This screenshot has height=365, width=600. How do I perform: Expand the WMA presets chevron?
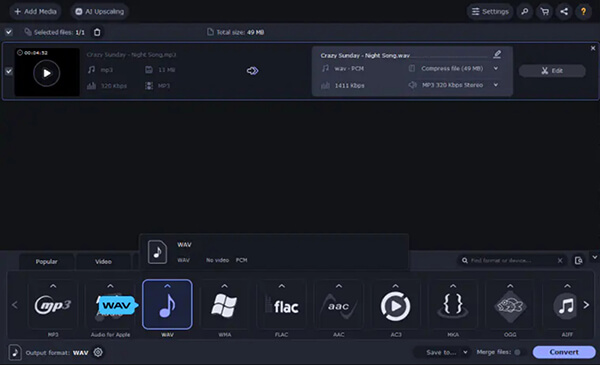pyautogui.click(x=225, y=286)
